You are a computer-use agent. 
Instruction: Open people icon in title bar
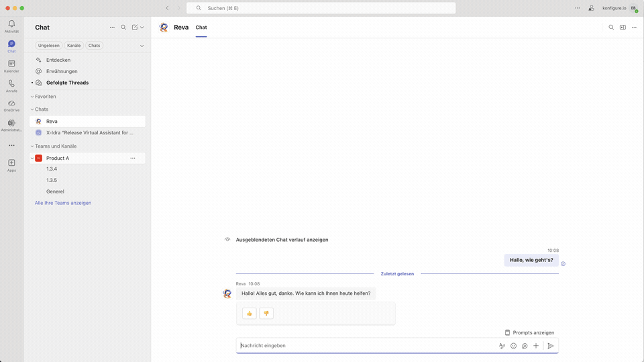pyautogui.click(x=591, y=8)
